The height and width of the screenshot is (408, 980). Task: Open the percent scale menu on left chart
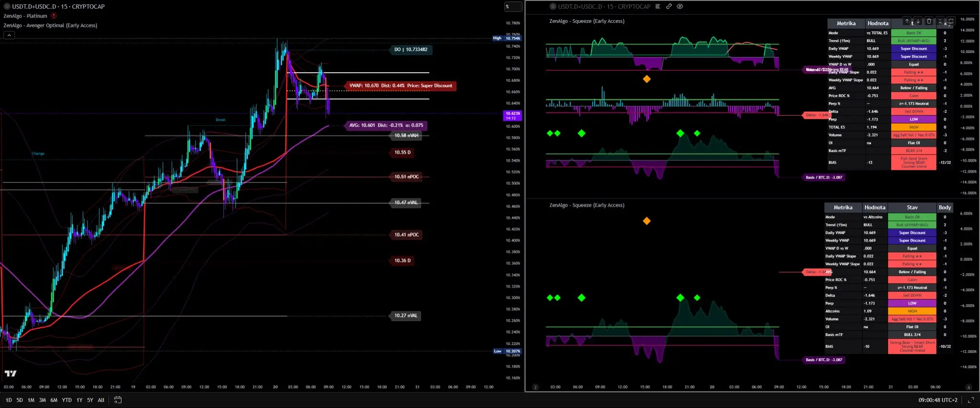513,7
